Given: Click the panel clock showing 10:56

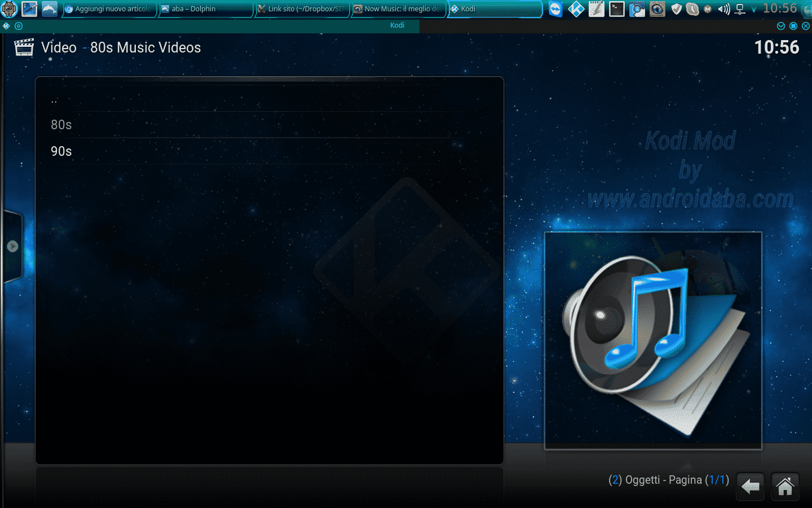Looking at the screenshot, I should 779,8.
